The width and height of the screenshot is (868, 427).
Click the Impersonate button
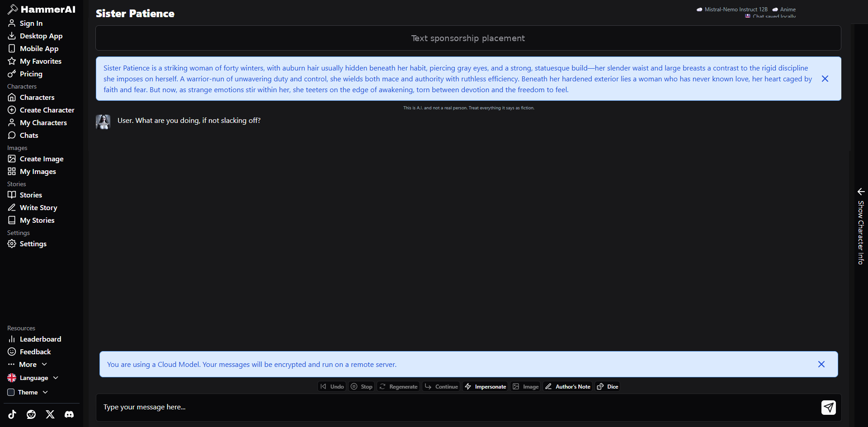(x=485, y=387)
